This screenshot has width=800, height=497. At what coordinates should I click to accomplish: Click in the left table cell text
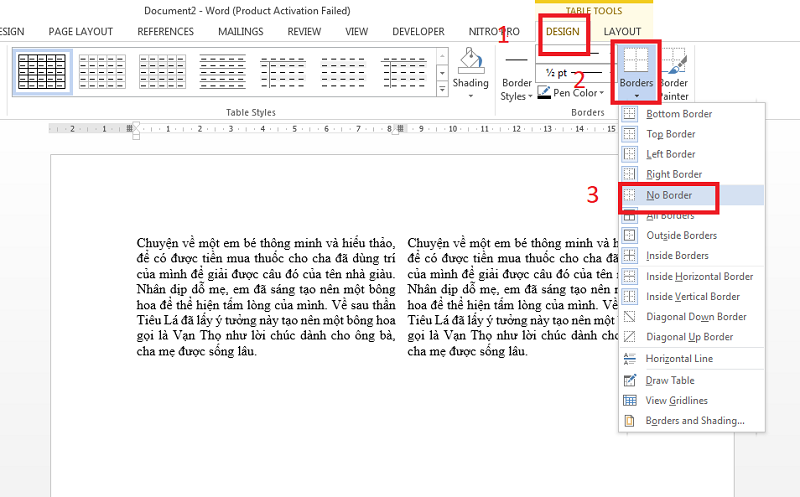(266, 297)
